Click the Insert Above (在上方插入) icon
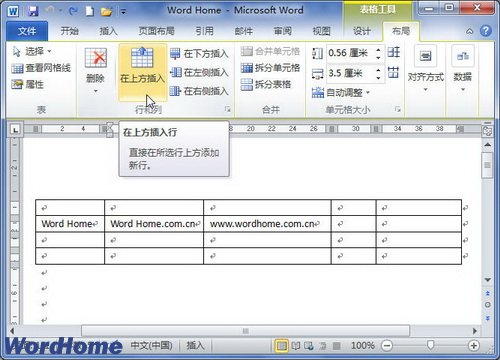This screenshot has height=360, width=500. click(x=142, y=58)
